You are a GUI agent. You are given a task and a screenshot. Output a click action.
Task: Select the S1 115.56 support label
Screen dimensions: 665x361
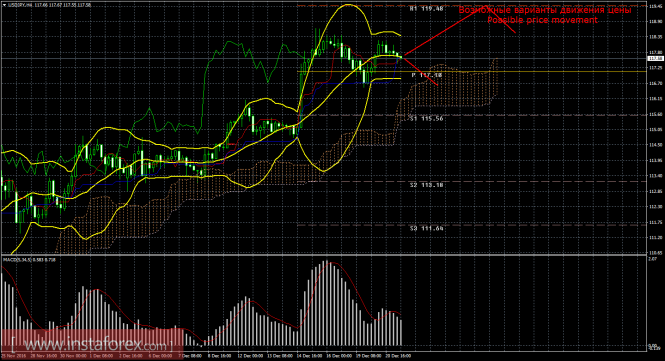click(x=427, y=119)
